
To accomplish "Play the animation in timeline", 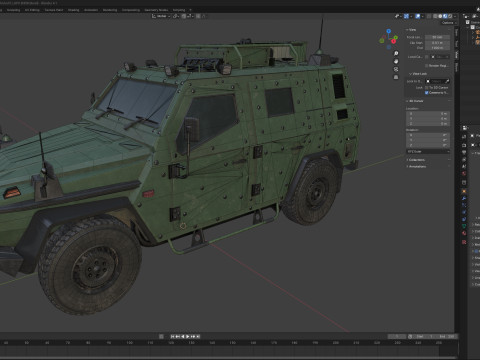I will [x=188, y=337].
